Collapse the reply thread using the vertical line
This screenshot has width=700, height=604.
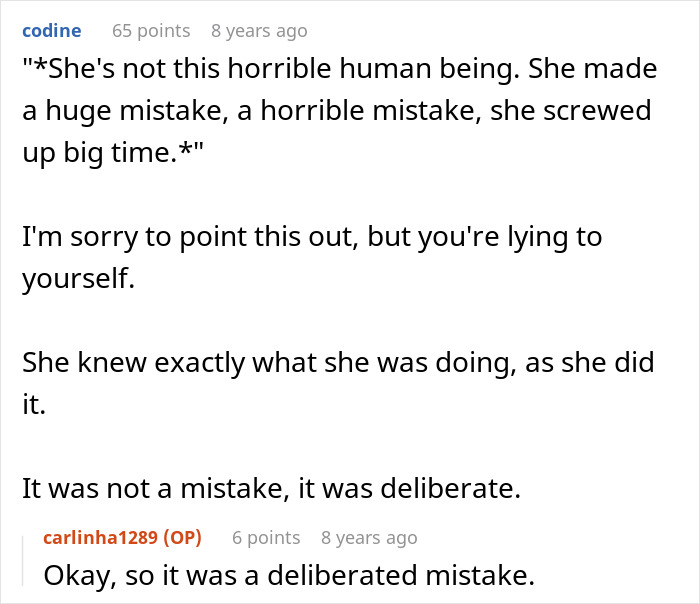tap(23, 561)
